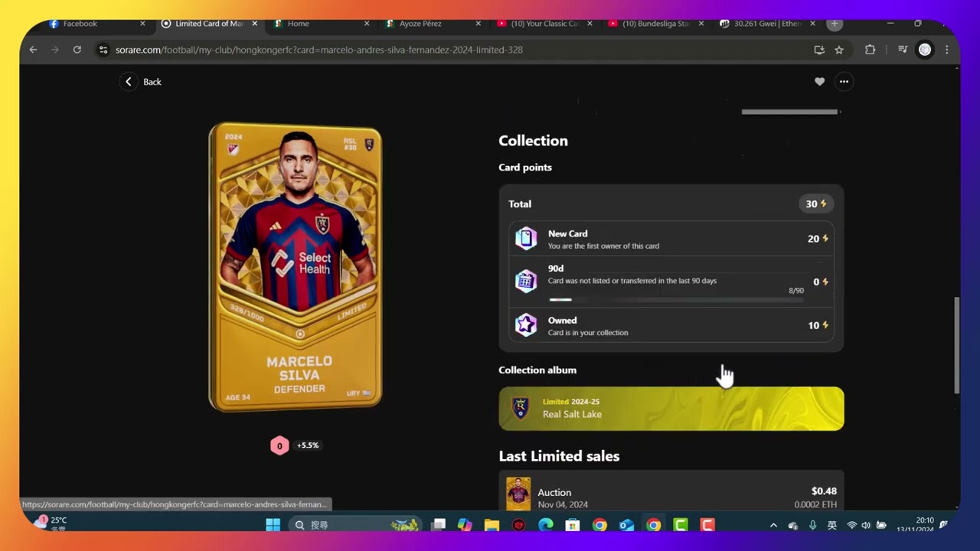Open Outlook from the taskbar
Screen dimensions: 980x551
(x=626, y=525)
